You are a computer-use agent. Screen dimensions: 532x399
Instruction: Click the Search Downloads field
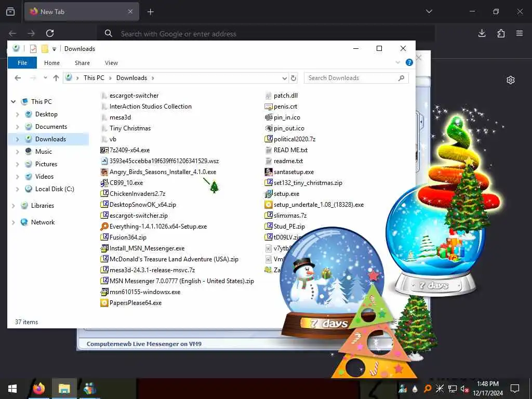click(x=356, y=78)
